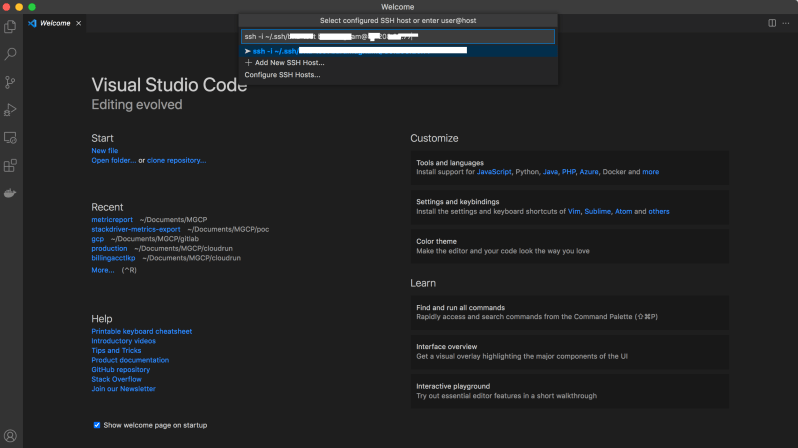Open the Search view in activity bar
Screen dimensions: 798x448
coord(10,54)
